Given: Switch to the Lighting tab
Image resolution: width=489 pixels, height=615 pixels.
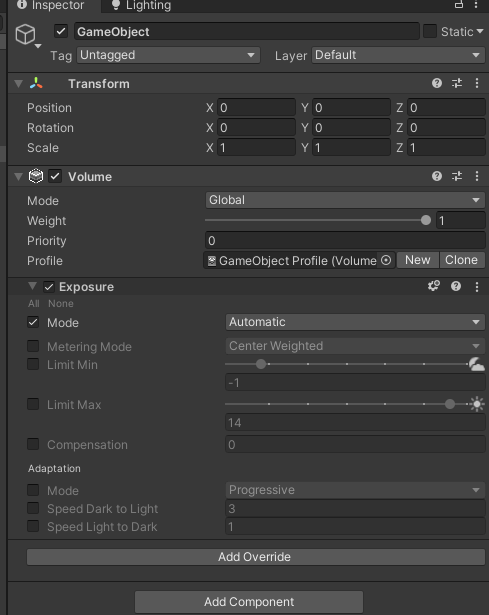Looking at the screenshot, I should click(x=142, y=5).
